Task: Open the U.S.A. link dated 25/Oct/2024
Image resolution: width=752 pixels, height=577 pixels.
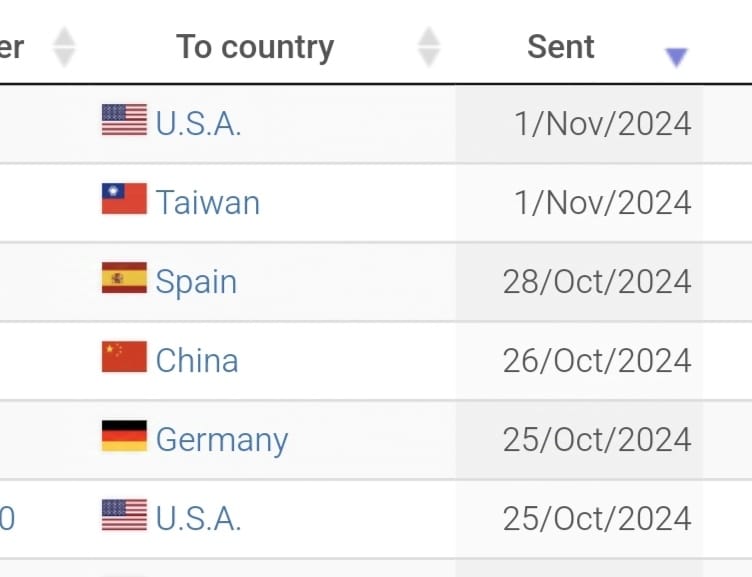Action: [198, 519]
